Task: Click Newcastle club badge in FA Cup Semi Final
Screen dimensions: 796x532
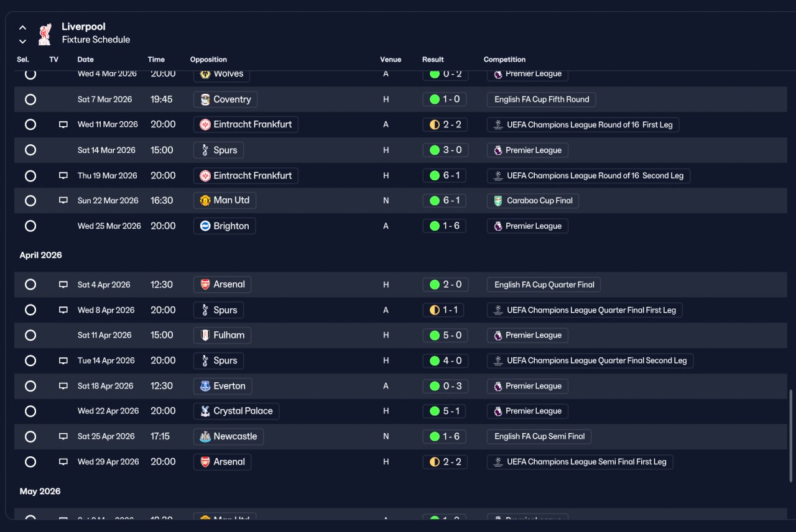Action: point(205,437)
